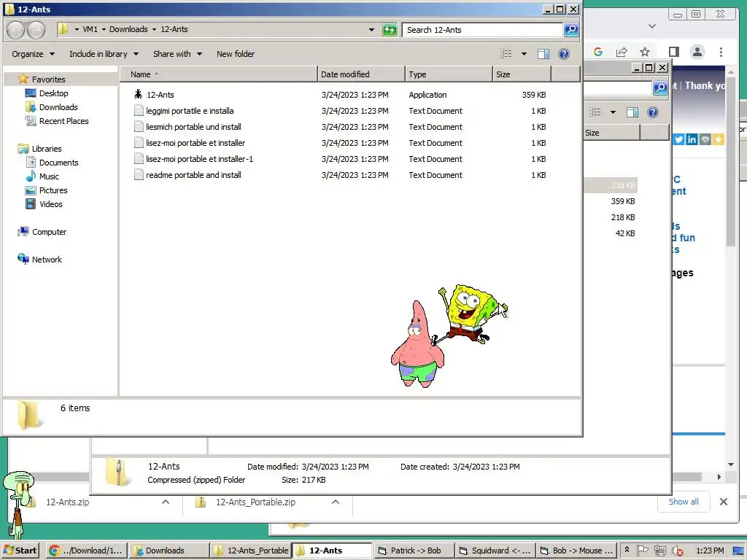The width and height of the screenshot is (747, 560).
Task: Click help icon in background Explorer window
Action: tap(653, 112)
